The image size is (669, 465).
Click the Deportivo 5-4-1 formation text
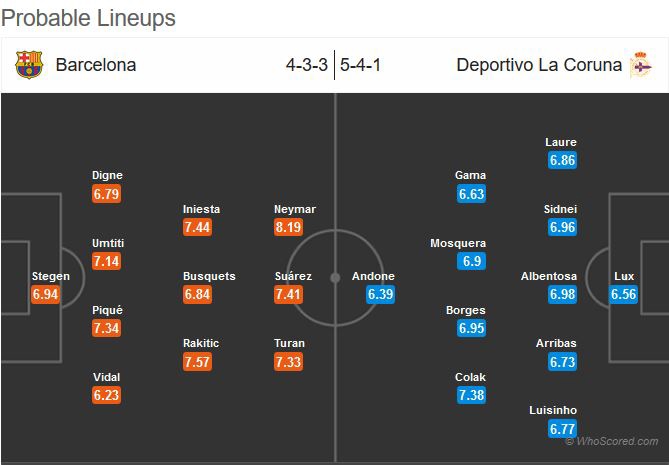[x=363, y=66]
